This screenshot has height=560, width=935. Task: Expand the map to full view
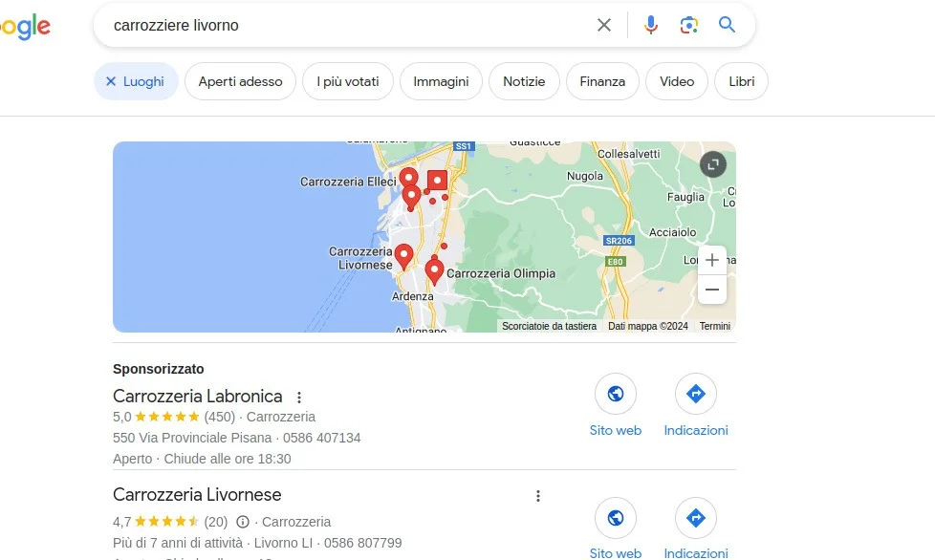pos(713,164)
